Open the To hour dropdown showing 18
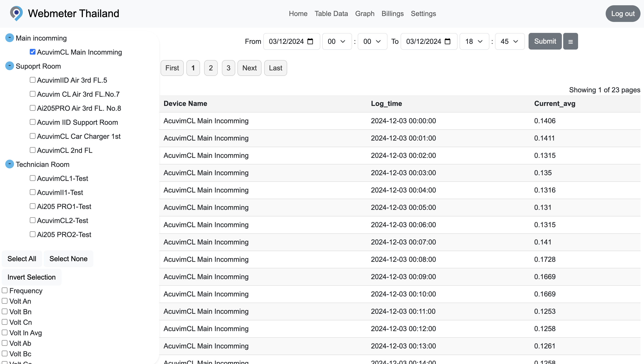 (x=474, y=41)
